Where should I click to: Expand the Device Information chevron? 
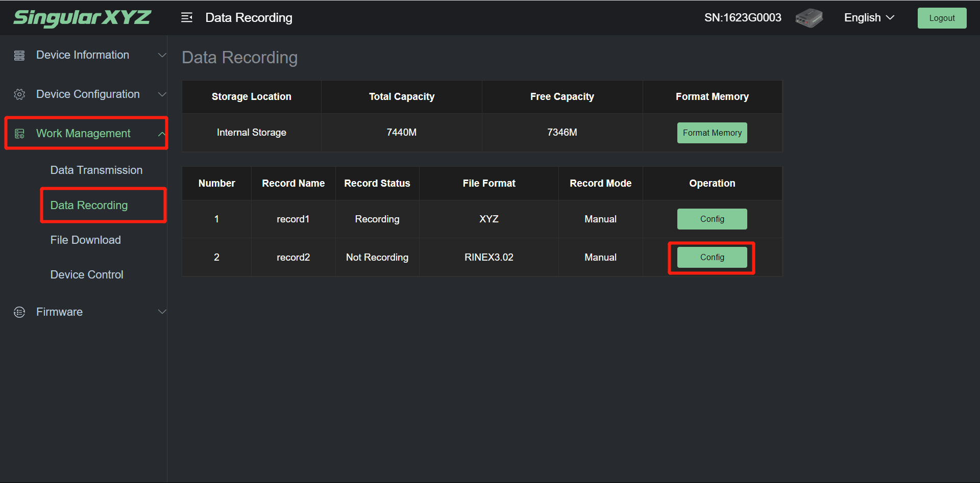tap(162, 55)
